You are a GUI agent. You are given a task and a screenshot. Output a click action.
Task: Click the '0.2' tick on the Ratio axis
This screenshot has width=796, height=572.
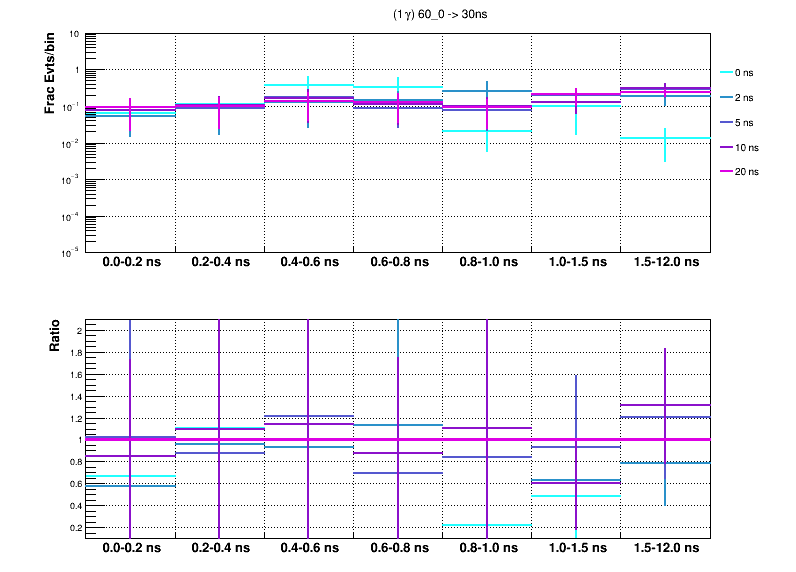[x=74, y=527]
